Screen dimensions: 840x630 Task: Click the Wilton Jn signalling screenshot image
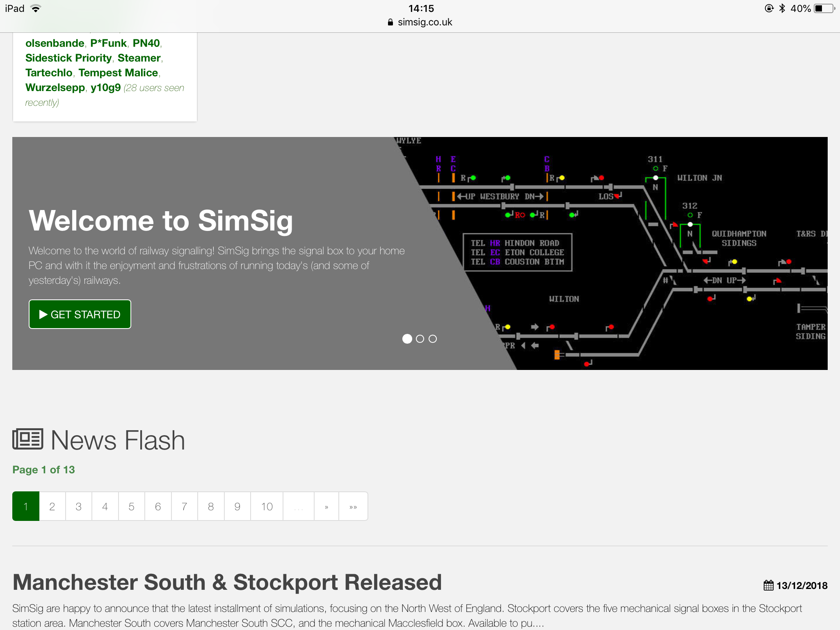[x=611, y=253]
